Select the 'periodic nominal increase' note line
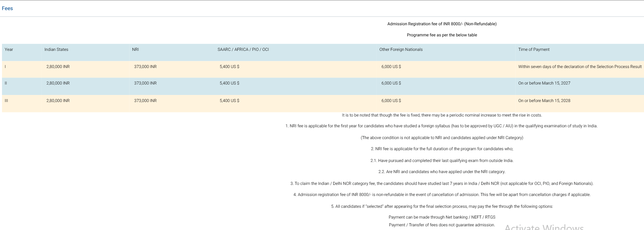644x230 pixels. (442, 115)
